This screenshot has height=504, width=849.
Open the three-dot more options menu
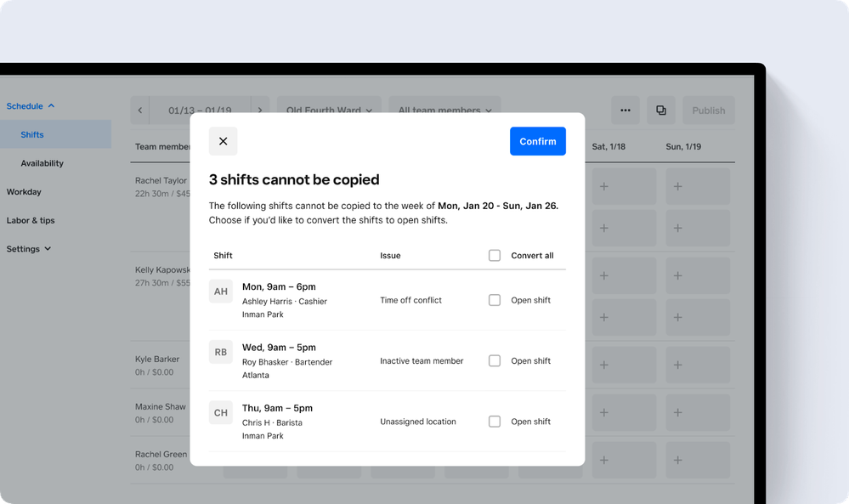pos(625,110)
